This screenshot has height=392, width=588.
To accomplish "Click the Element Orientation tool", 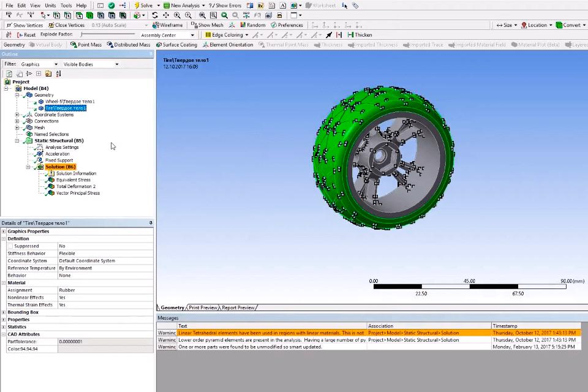I will [x=228, y=45].
